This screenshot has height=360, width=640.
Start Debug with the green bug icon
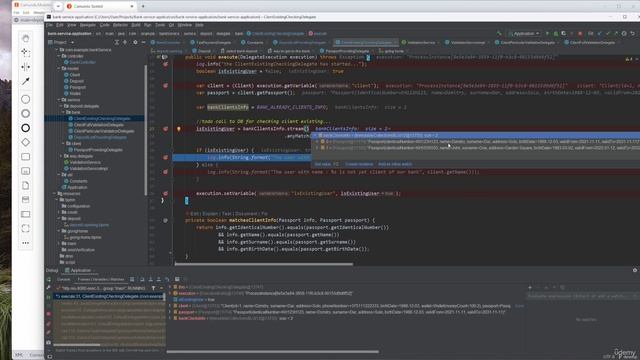point(556,33)
